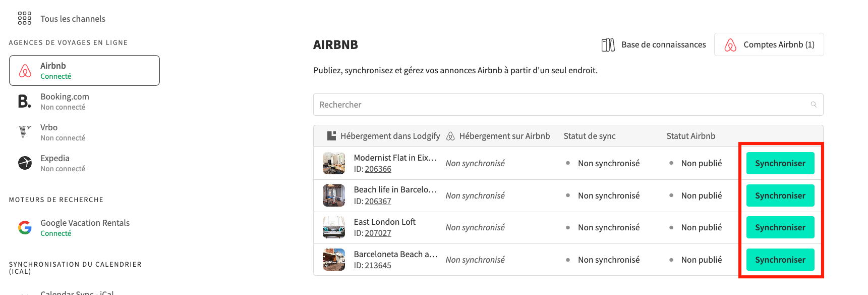Click the Lodgify icon in table header
868x295 pixels.
[x=331, y=136]
